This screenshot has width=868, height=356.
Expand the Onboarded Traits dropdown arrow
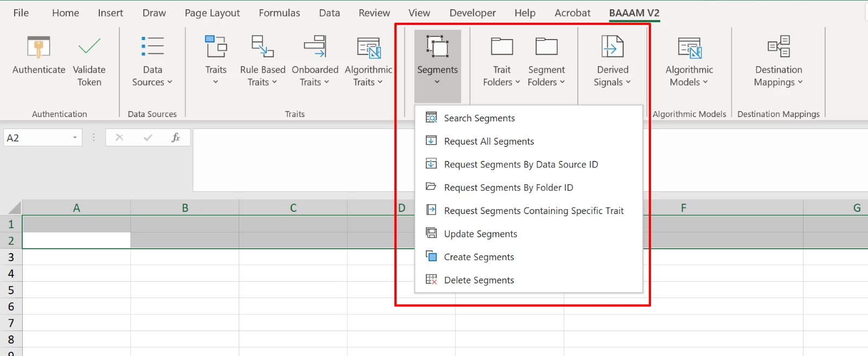(x=327, y=82)
